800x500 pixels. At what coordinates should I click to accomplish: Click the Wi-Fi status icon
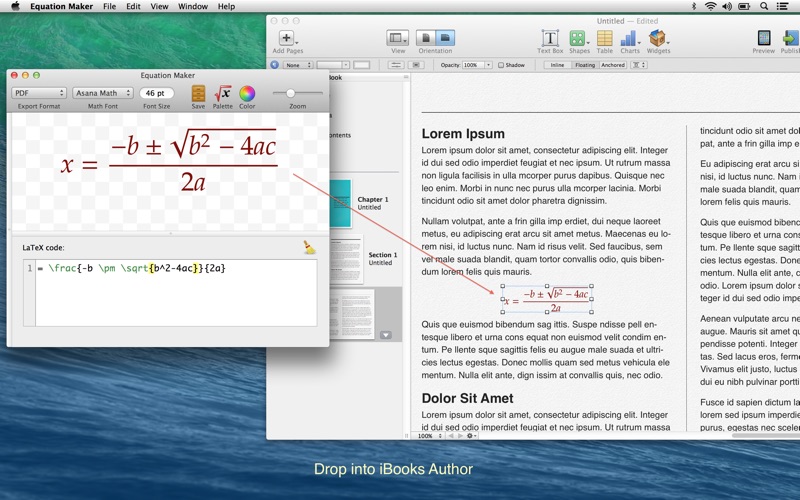[x=710, y=6]
